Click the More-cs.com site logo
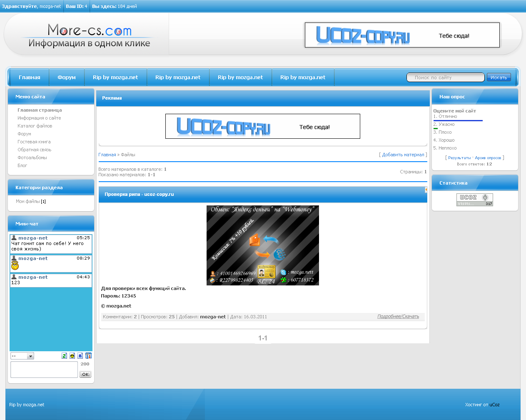The image size is (526, 420). pyautogui.click(x=89, y=35)
